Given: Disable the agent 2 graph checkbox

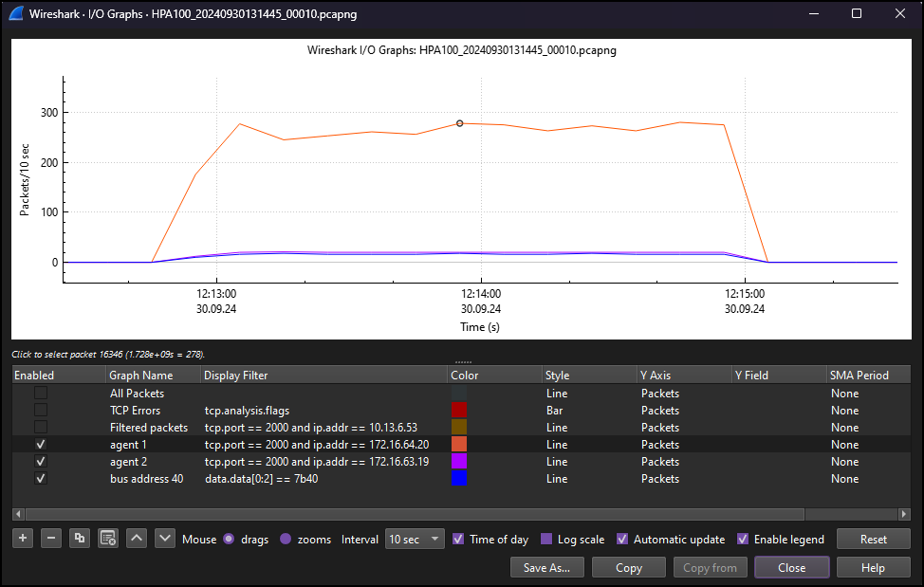Looking at the screenshot, I should coord(41,461).
